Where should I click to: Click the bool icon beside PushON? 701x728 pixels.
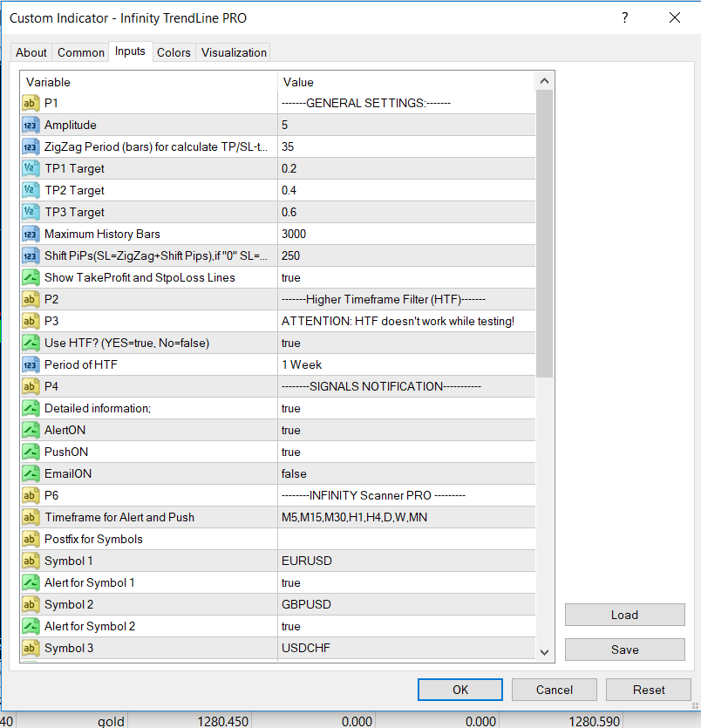point(31,452)
